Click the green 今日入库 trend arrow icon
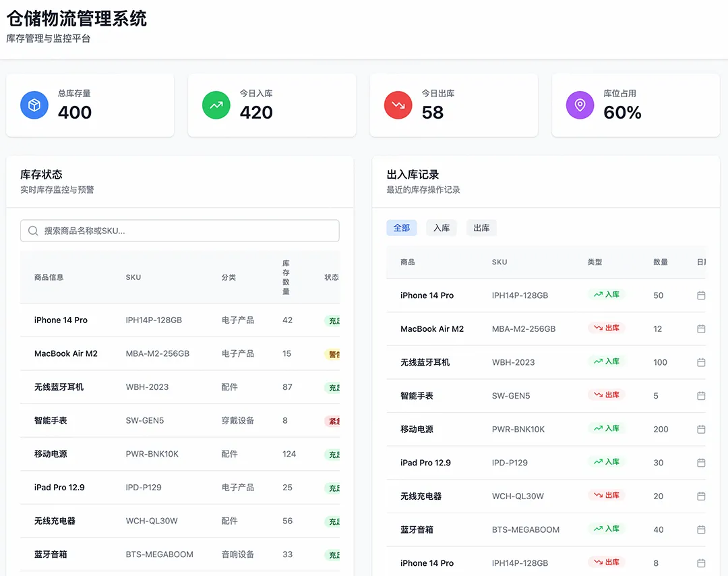The image size is (728, 576). coord(216,105)
